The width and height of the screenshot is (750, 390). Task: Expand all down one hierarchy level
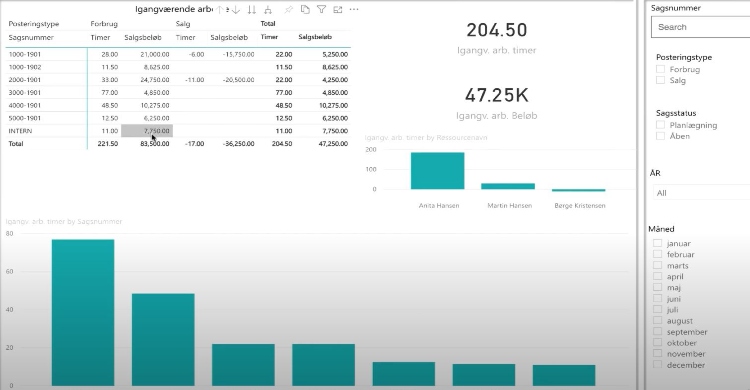click(x=268, y=10)
